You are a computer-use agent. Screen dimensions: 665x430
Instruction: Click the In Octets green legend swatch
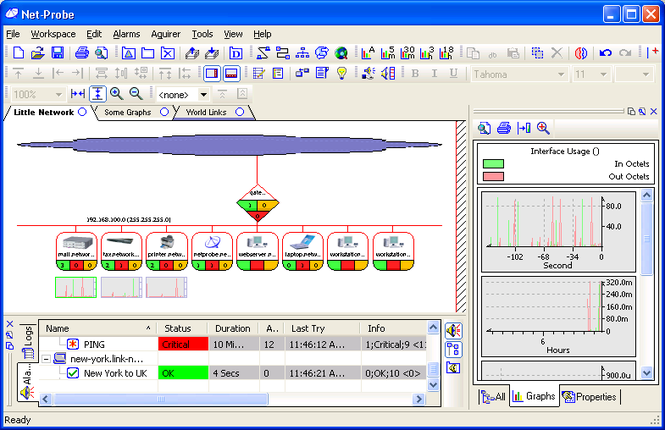click(493, 163)
